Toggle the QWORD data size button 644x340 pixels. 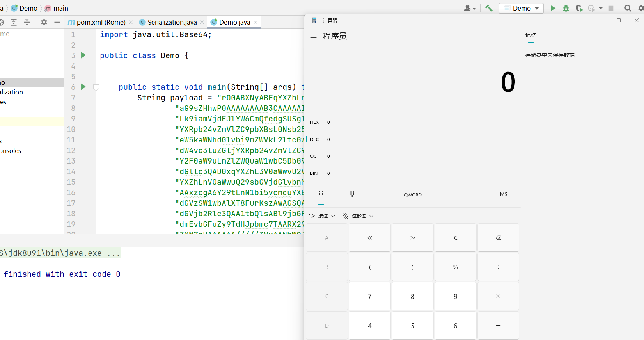pos(413,195)
